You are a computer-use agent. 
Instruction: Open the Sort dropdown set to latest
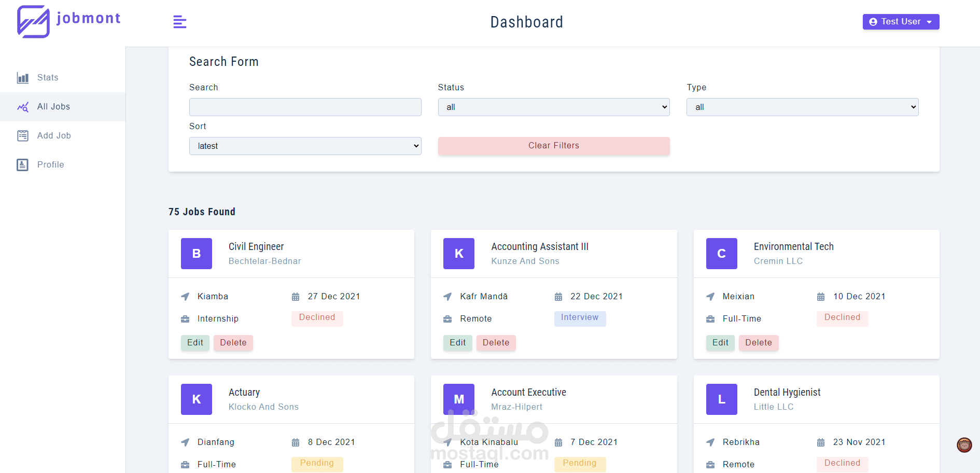point(305,146)
